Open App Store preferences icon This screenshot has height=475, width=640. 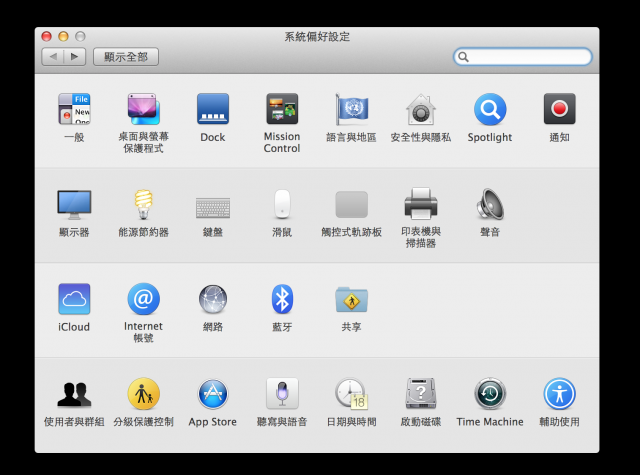point(213,394)
